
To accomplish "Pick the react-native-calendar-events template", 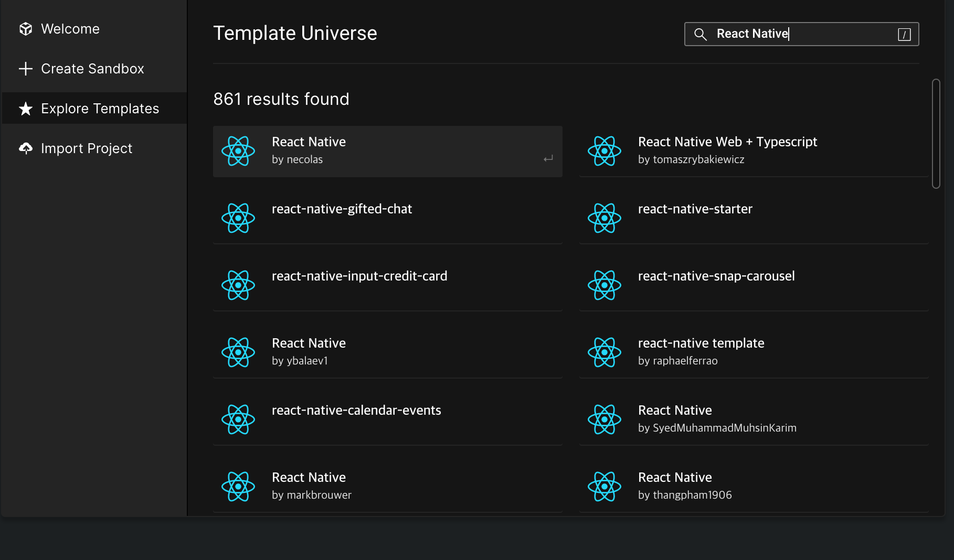I will [x=388, y=419].
